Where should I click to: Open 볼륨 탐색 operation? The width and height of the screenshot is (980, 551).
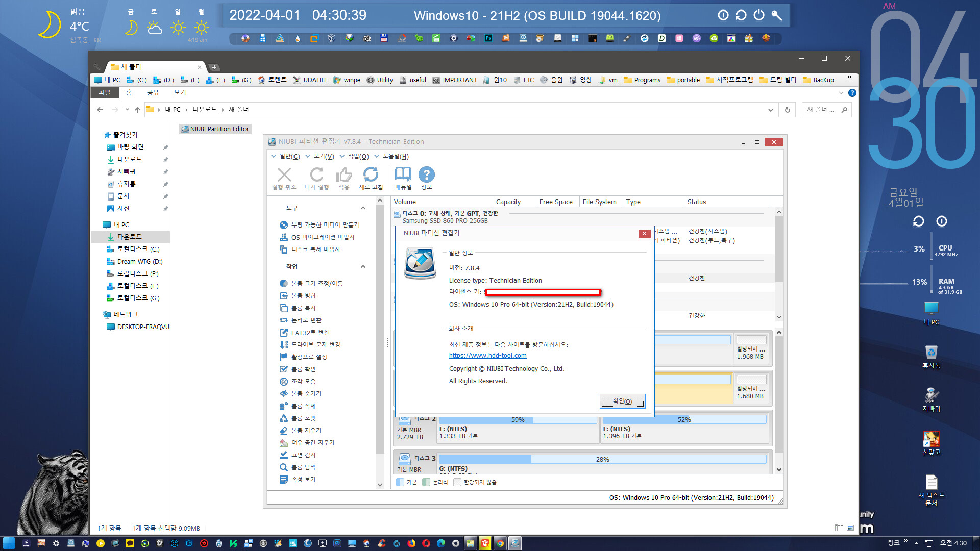(x=298, y=467)
